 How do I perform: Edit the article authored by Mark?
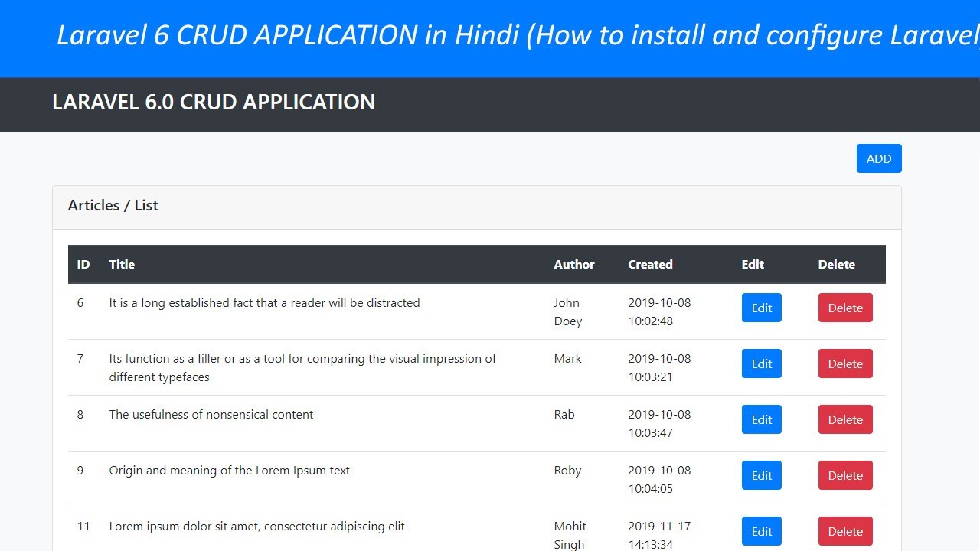[x=761, y=364]
